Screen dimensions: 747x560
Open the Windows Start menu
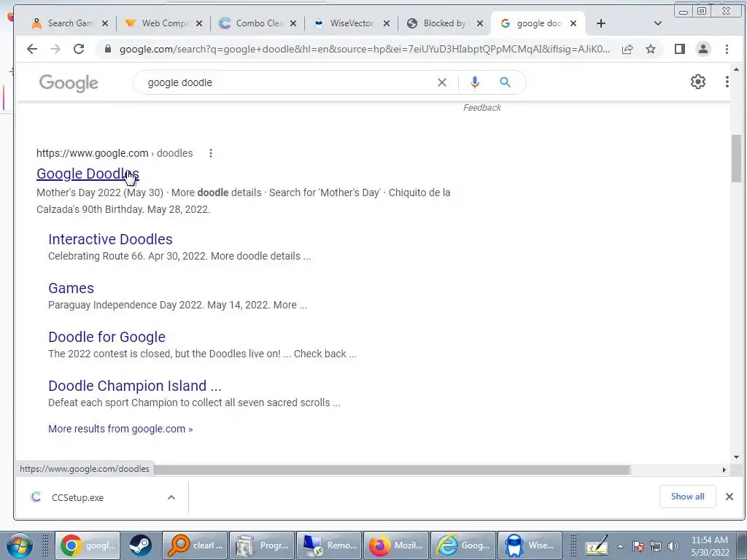[x=20, y=545]
